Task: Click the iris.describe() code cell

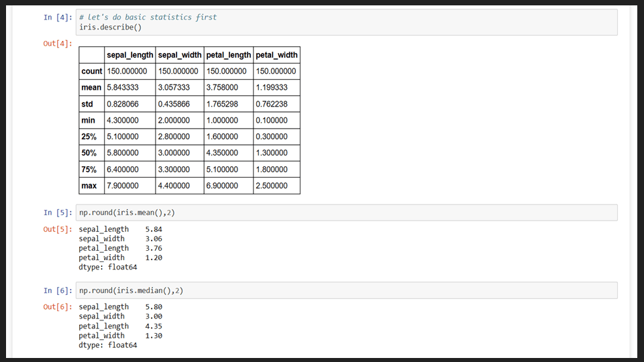Action: [346, 22]
